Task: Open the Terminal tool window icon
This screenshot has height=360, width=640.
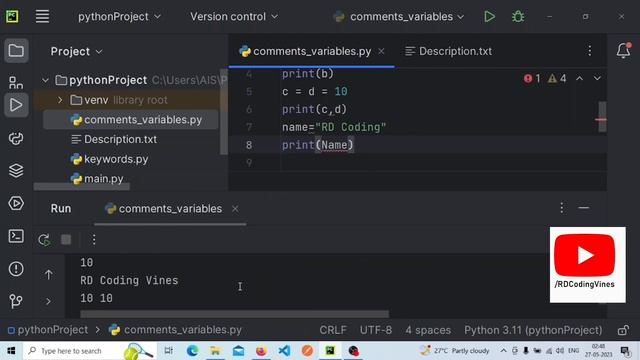Action: (x=16, y=236)
